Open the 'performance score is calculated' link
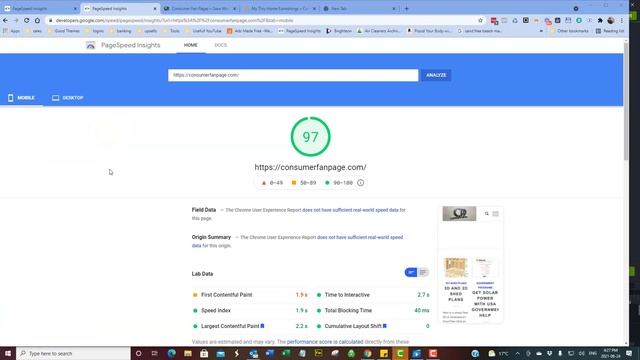 pos(325,342)
